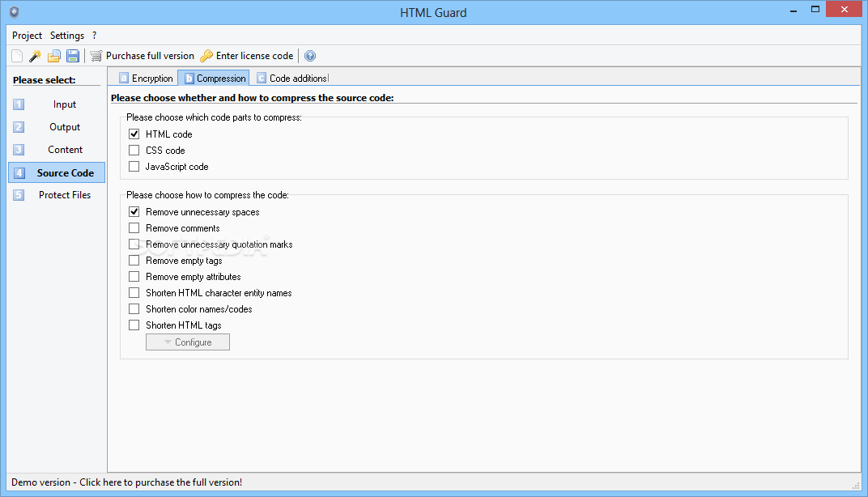Enable Remove empty attributes checkbox

pyautogui.click(x=134, y=276)
